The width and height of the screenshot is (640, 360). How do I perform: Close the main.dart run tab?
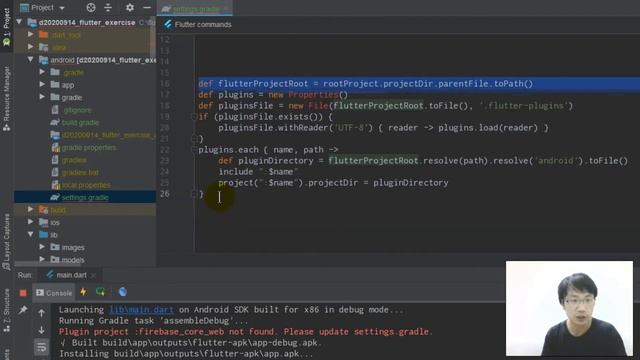pos(93,276)
